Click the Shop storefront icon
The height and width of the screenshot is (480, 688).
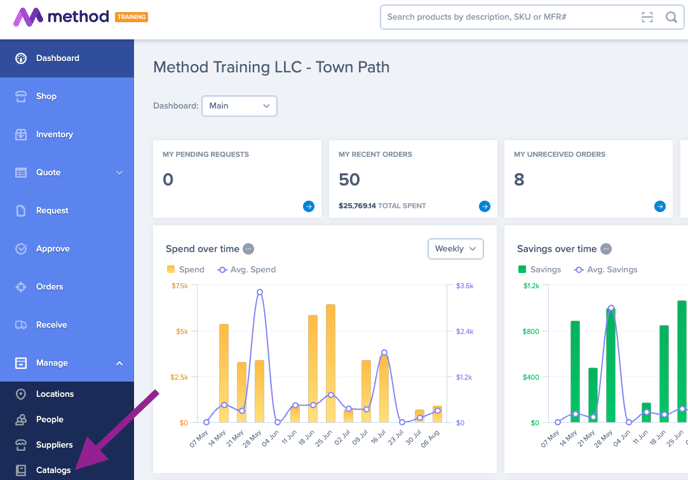coord(21,97)
